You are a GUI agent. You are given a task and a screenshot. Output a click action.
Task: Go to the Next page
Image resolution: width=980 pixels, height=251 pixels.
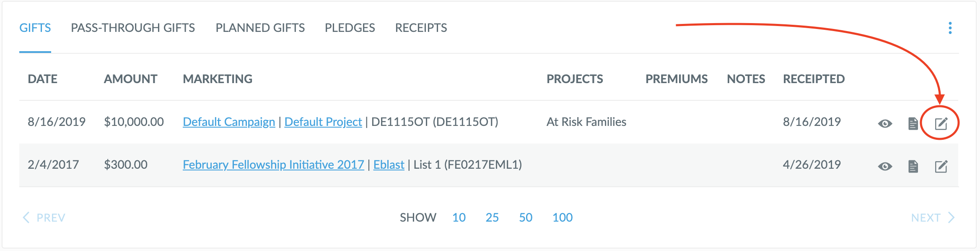tap(932, 217)
